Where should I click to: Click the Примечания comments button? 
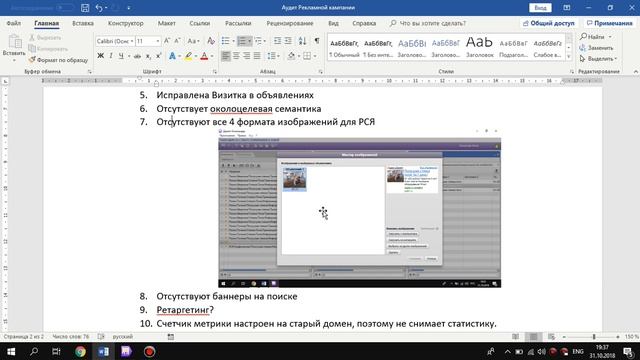609,23
